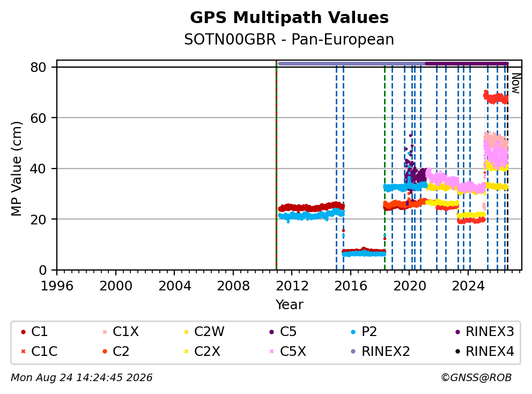Screen dimensions: 532x394
Task: Click the Year axis label
Action: click(289, 305)
